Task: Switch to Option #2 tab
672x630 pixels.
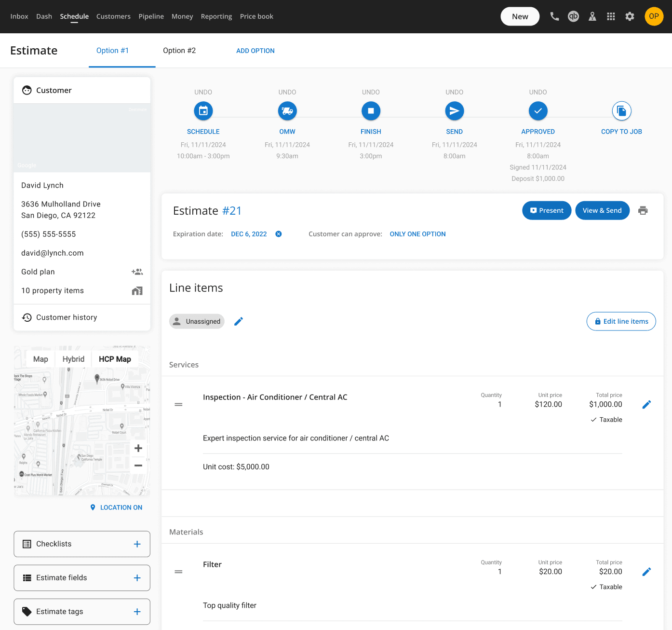Action: pos(179,51)
